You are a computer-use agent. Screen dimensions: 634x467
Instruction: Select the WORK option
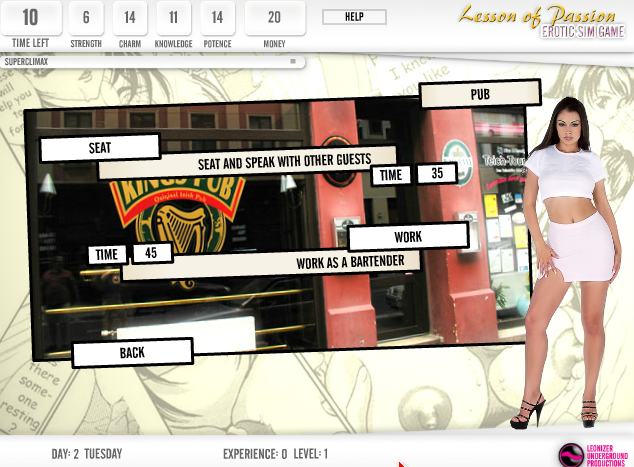pyautogui.click(x=408, y=237)
